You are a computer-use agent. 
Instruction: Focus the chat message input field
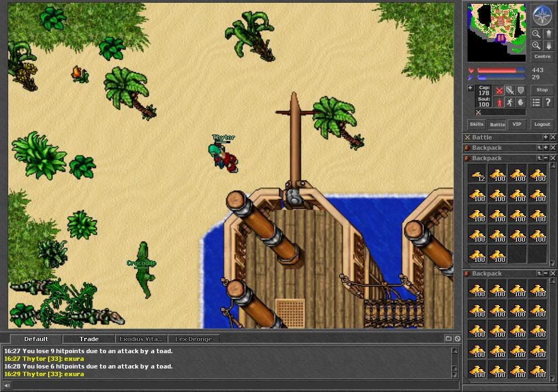235,385
